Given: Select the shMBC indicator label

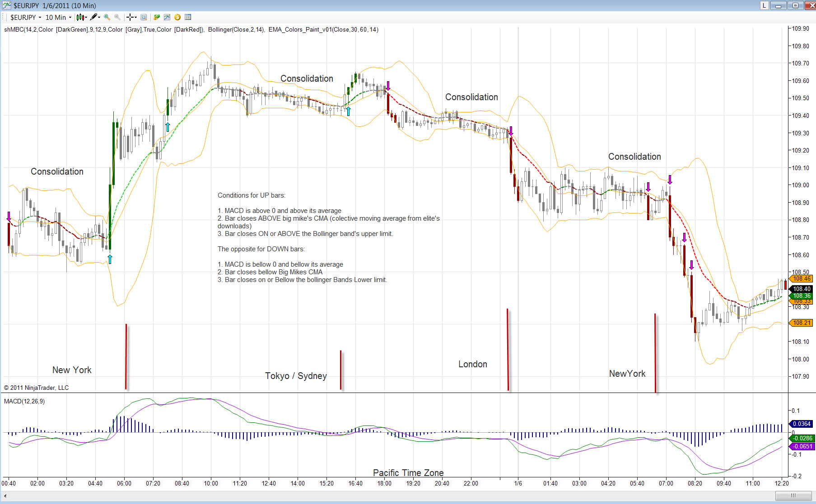Looking at the screenshot, I should click(x=104, y=30).
